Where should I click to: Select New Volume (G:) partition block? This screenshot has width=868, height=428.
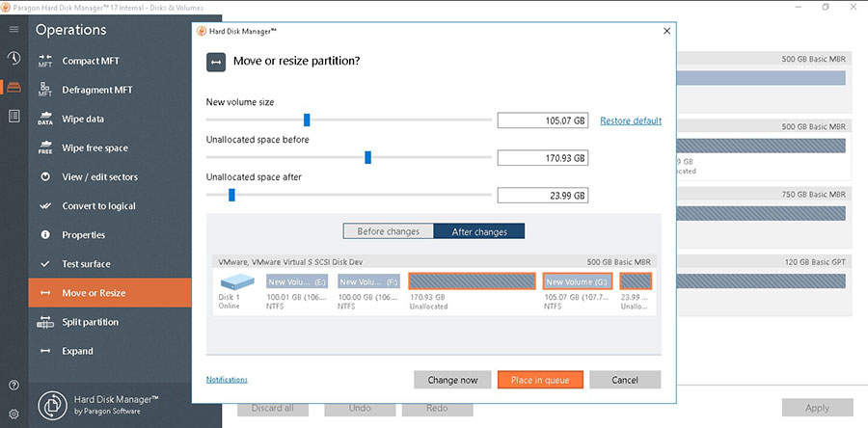578,281
